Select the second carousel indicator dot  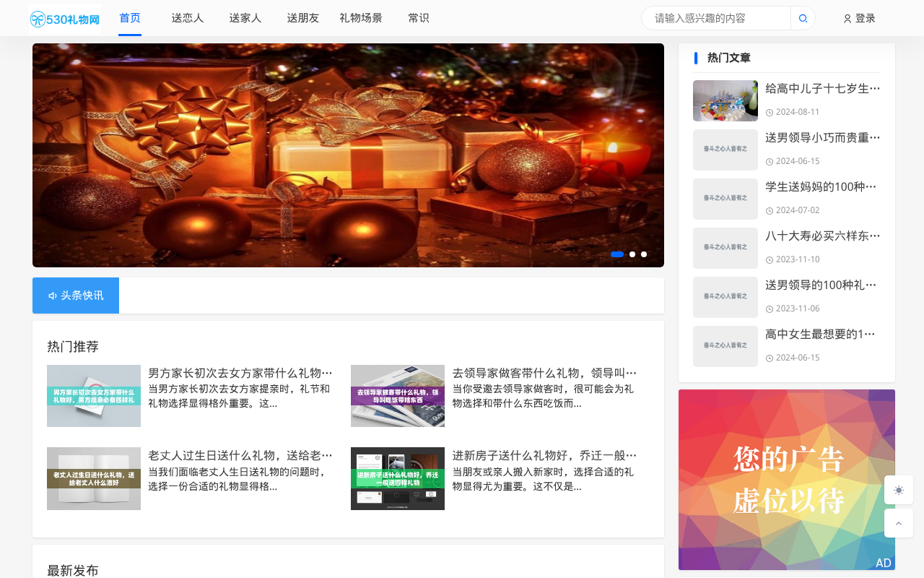[632, 254]
